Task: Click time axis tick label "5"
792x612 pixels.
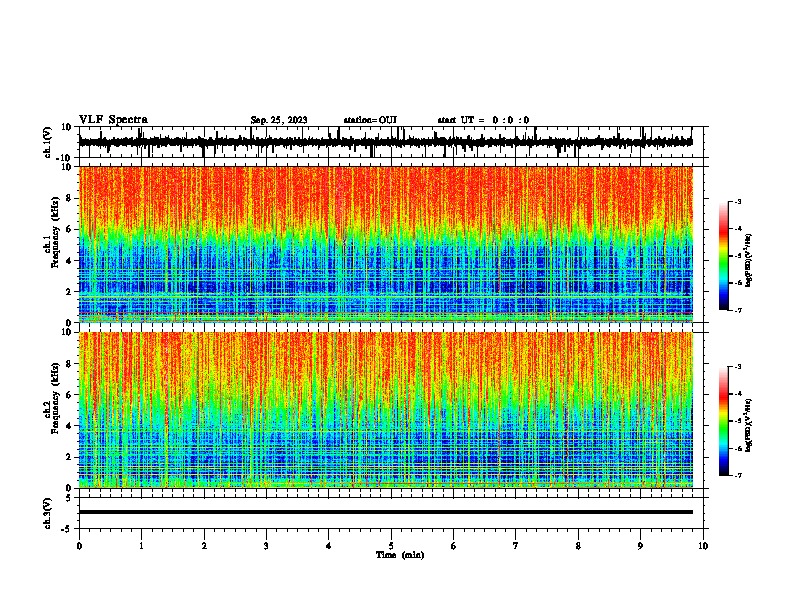Action: point(391,546)
